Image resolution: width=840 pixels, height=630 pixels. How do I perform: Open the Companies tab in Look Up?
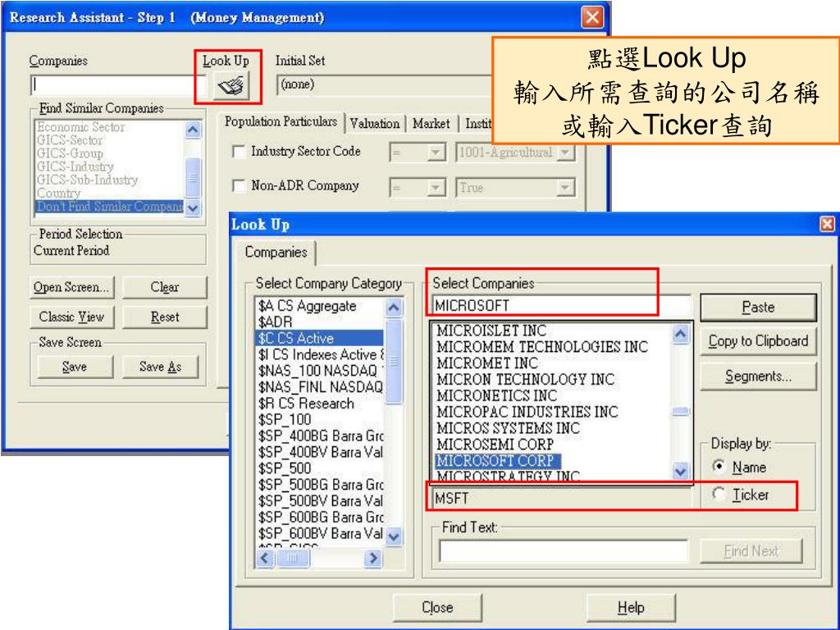point(276,253)
